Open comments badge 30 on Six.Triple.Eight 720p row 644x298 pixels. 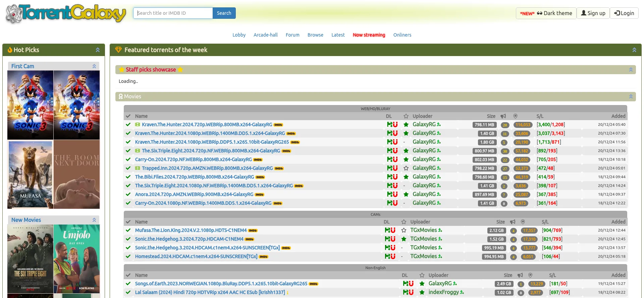[x=505, y=151]
